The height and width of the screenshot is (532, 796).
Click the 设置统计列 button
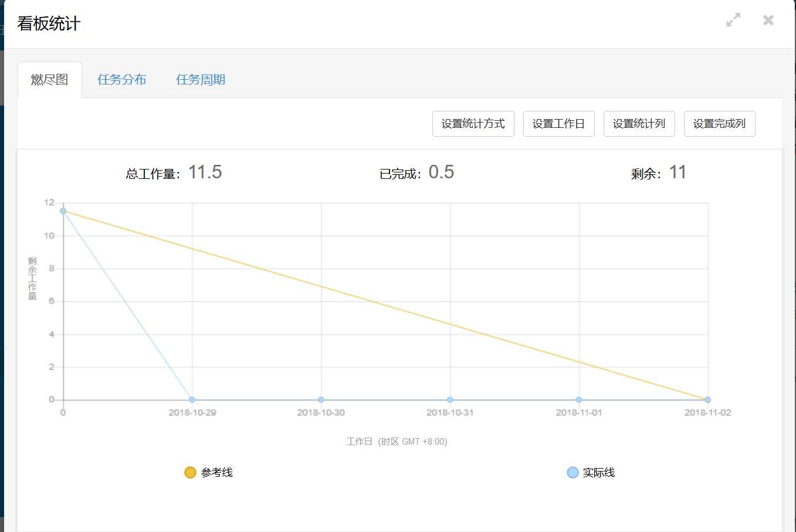639,124
